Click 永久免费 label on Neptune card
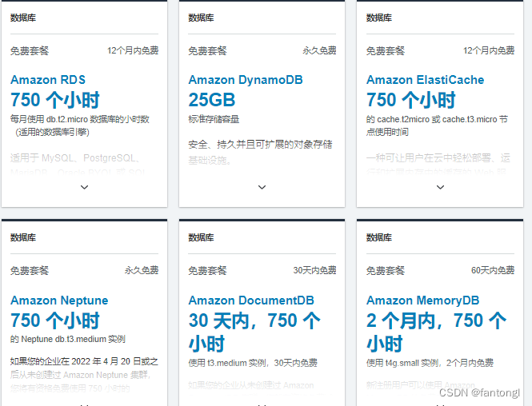 pos(142,270)
